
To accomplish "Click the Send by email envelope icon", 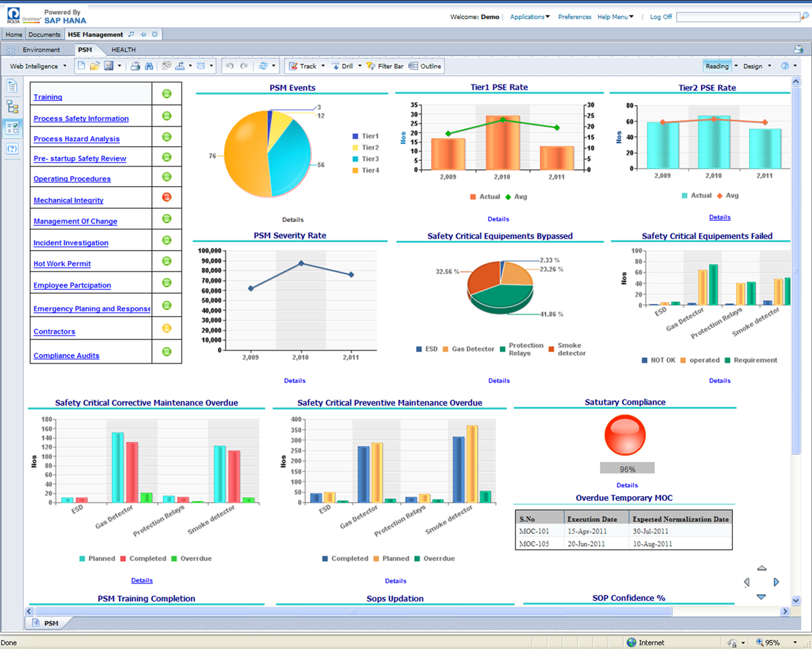I will pyautogui.click(x=201, y=66).
